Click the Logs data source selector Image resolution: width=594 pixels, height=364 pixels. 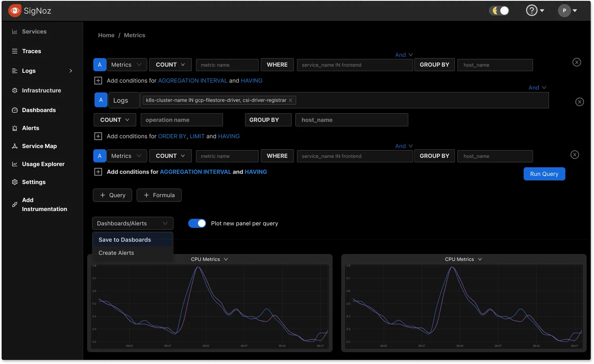(x=124, y=100)
